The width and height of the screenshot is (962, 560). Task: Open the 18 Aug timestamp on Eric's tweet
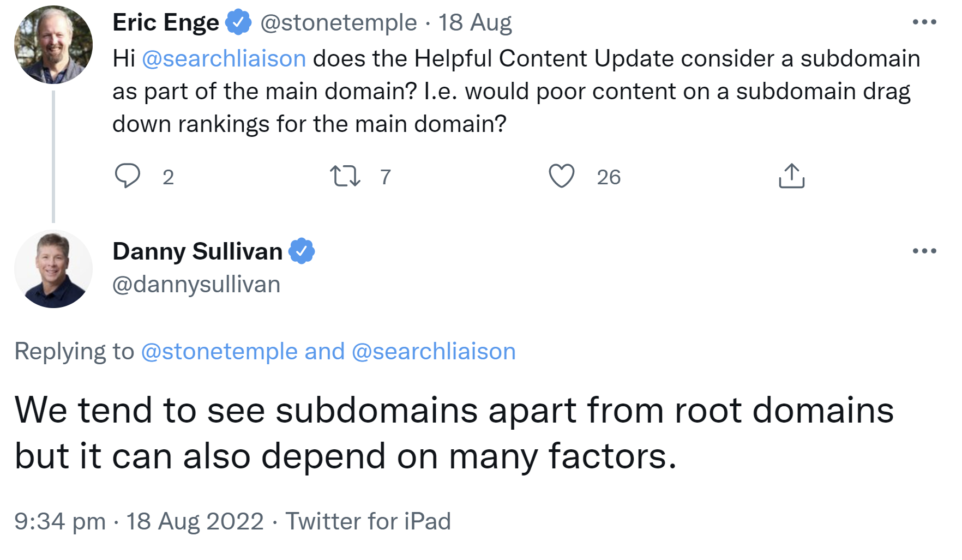pyautogui.click(x=474, y=22)
